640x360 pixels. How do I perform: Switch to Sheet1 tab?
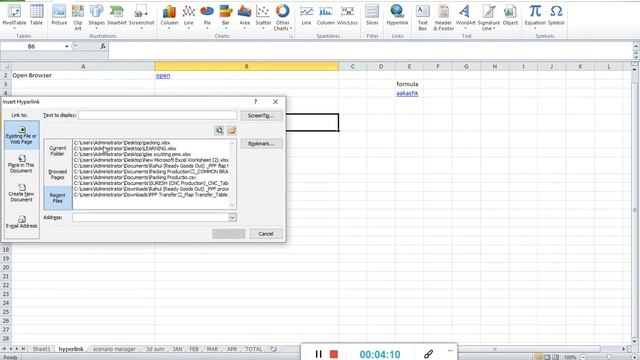[41, 349]
